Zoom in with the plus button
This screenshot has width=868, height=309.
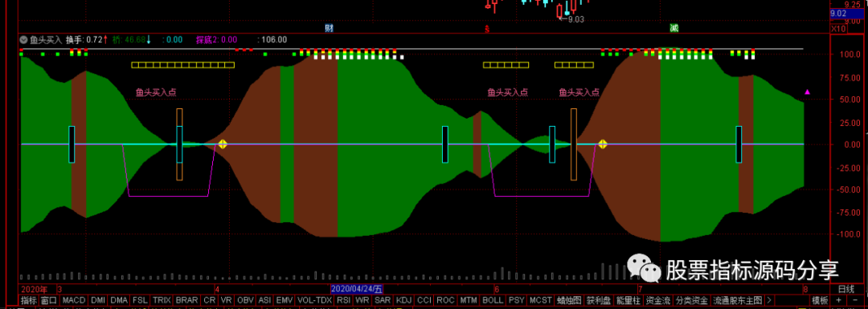click(x=838, y=300)
